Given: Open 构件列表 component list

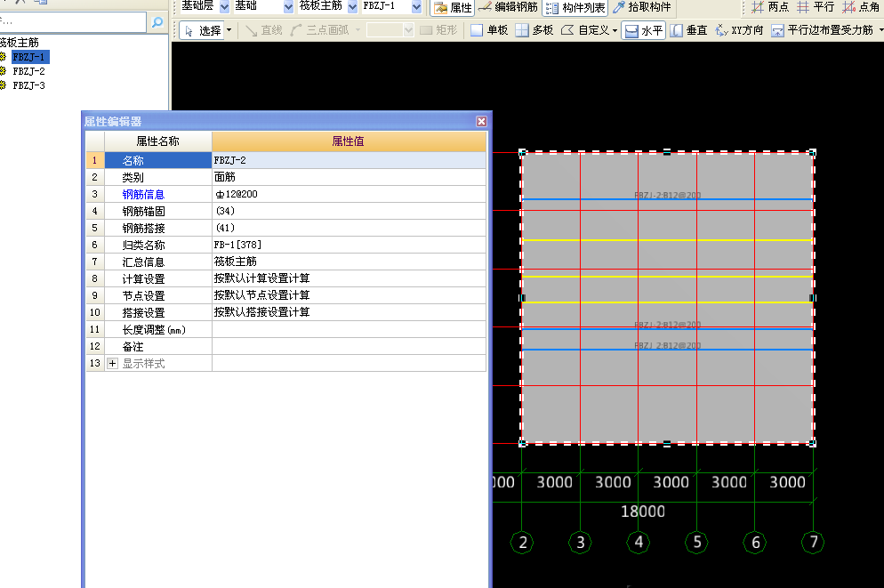Looking at the screenshot, I should (x=575, y=7).
